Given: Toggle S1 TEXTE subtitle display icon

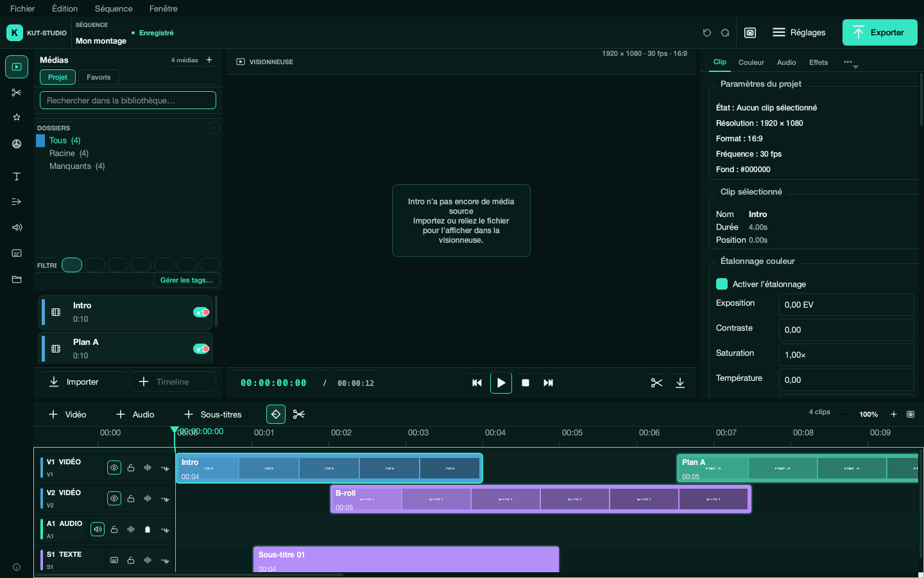Looking at the screenshot, I should [114, 561].
